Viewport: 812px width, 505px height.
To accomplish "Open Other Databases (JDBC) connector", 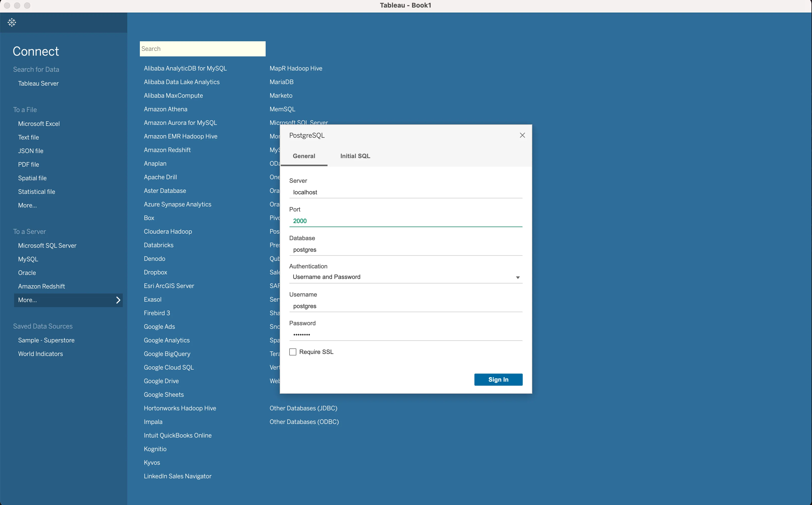I will click(303, 408).
